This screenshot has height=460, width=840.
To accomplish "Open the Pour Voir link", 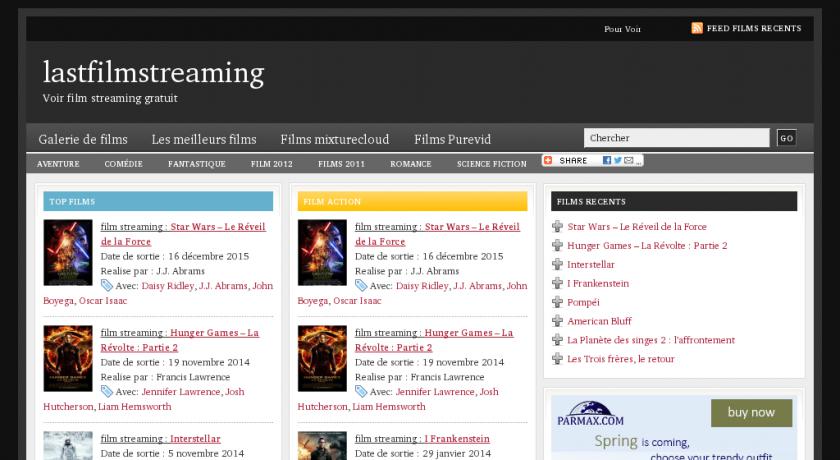I will [x=622, y=29].
